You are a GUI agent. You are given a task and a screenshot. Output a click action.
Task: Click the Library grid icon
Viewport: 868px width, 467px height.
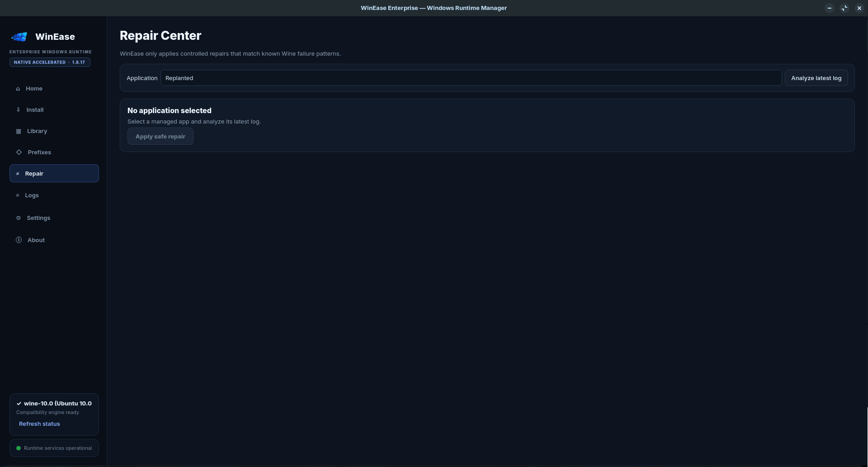(19, 131)
